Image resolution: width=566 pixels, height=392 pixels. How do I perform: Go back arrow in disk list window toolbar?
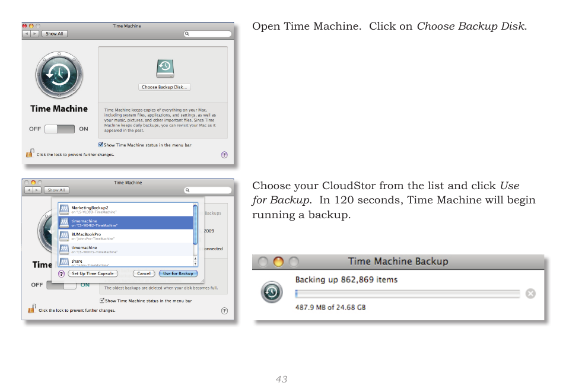[x=28, y=190]
